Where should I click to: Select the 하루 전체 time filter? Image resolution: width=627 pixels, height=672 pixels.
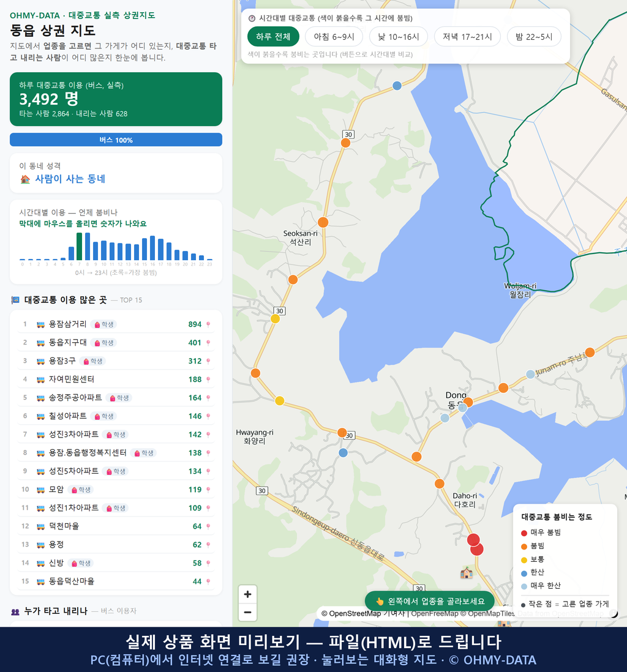273,37
